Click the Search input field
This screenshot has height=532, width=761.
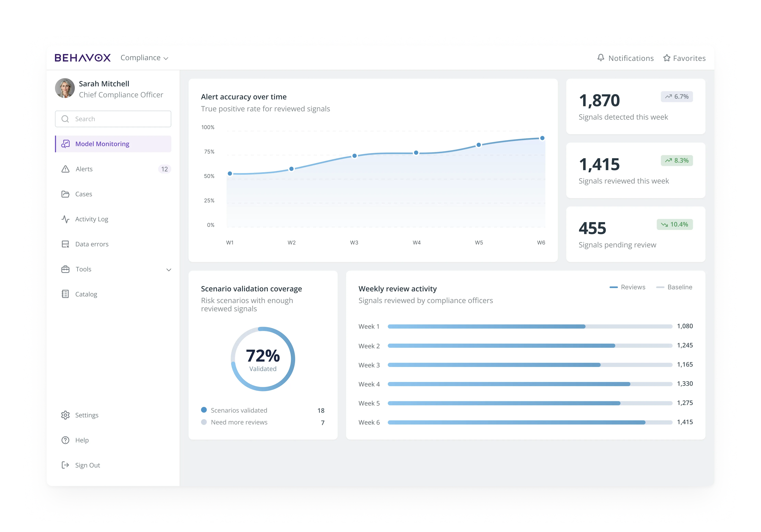point(113,119)
